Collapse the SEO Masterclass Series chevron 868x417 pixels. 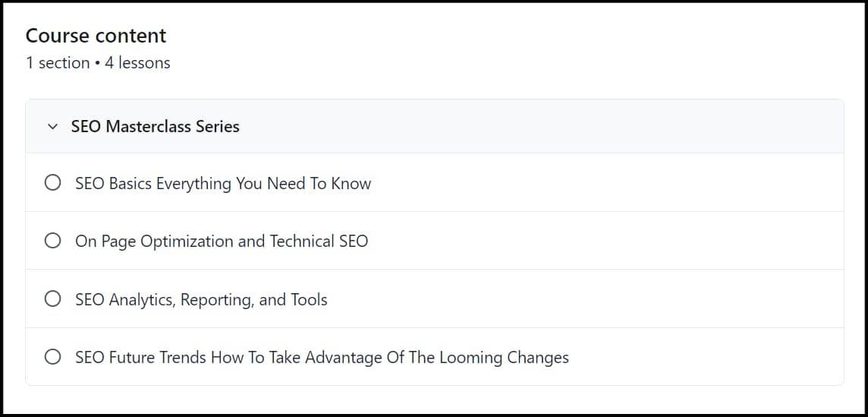pos(52,127)
